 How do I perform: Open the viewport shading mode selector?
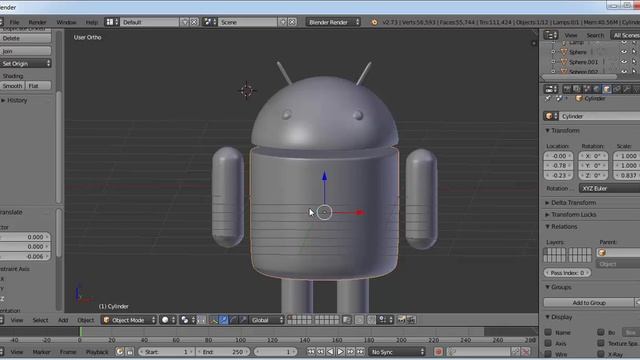tap(168, 320)
